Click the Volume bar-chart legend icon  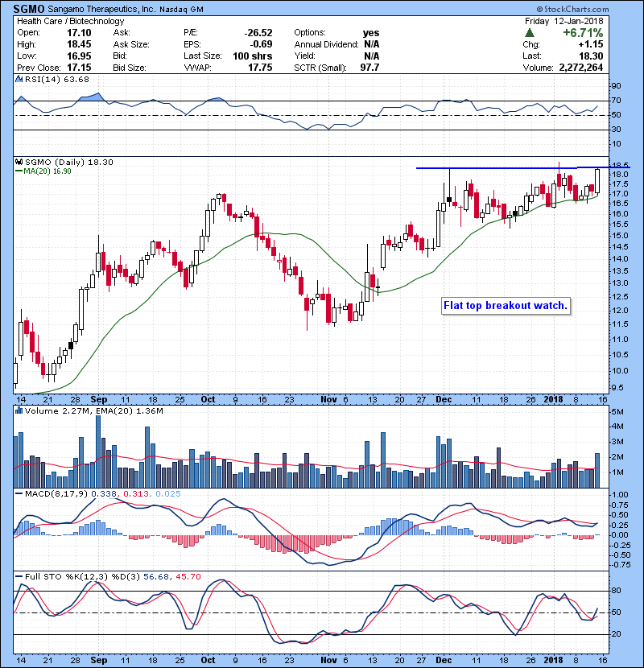[x=19, y=410]
